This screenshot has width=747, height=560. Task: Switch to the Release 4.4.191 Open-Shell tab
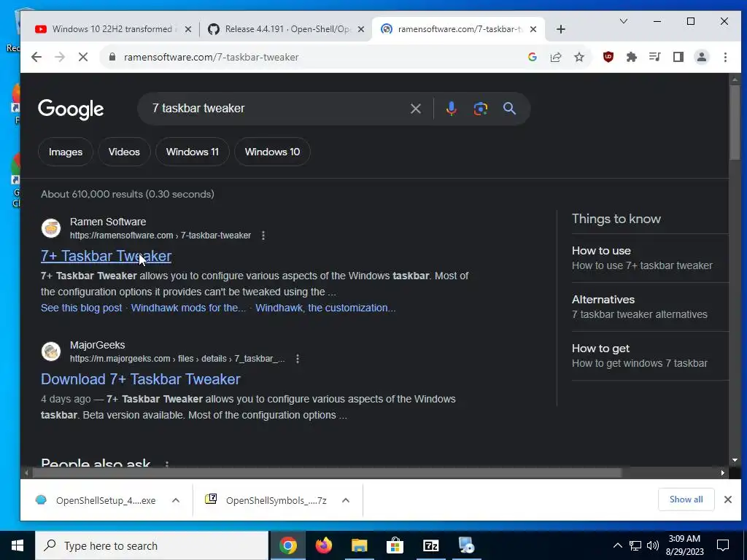point(285,29)
